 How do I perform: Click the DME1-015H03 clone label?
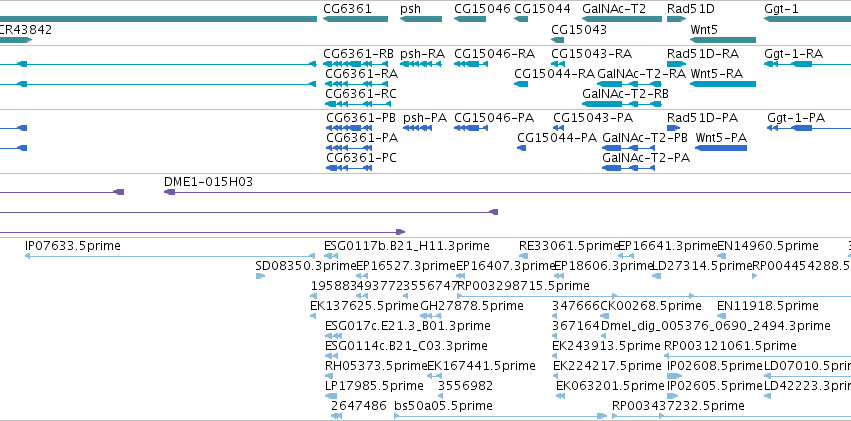[208, 182]
